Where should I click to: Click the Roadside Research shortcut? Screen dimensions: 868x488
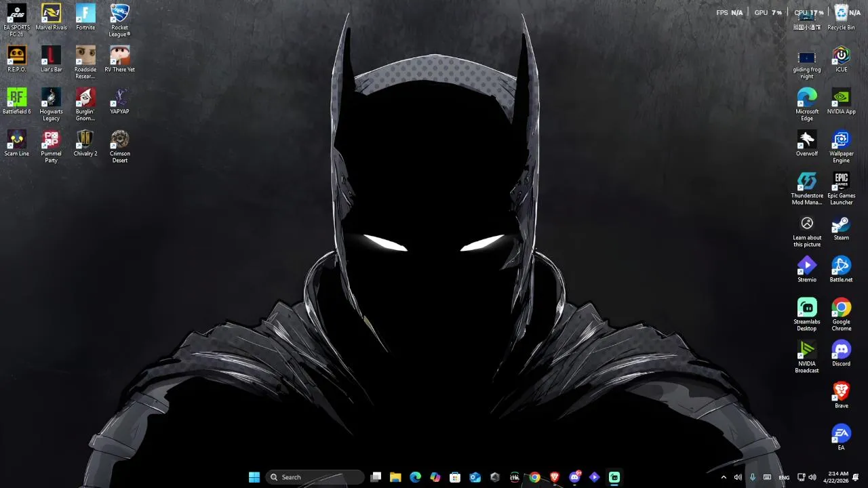tap(85, 62)
